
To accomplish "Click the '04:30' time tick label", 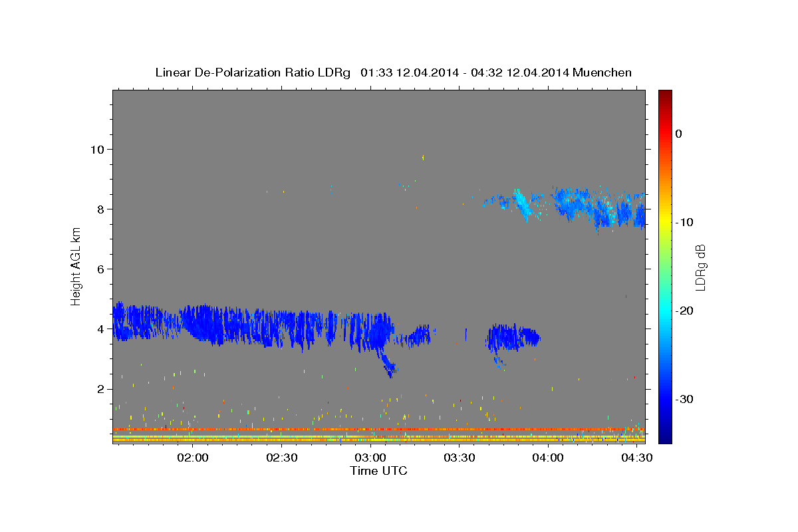I will pos(637,458).
